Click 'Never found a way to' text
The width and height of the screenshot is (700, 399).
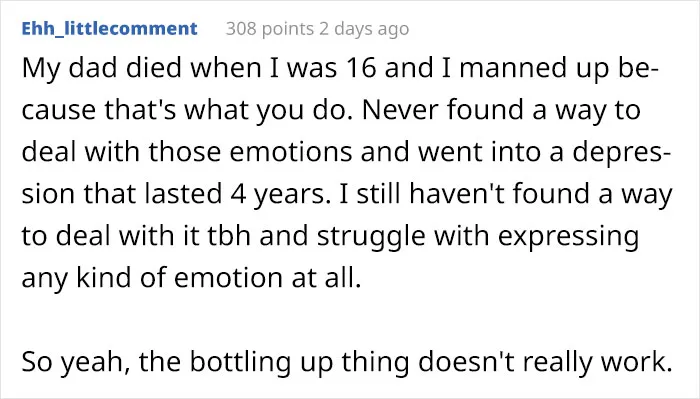pyautogui.click(x=501, y=110)
